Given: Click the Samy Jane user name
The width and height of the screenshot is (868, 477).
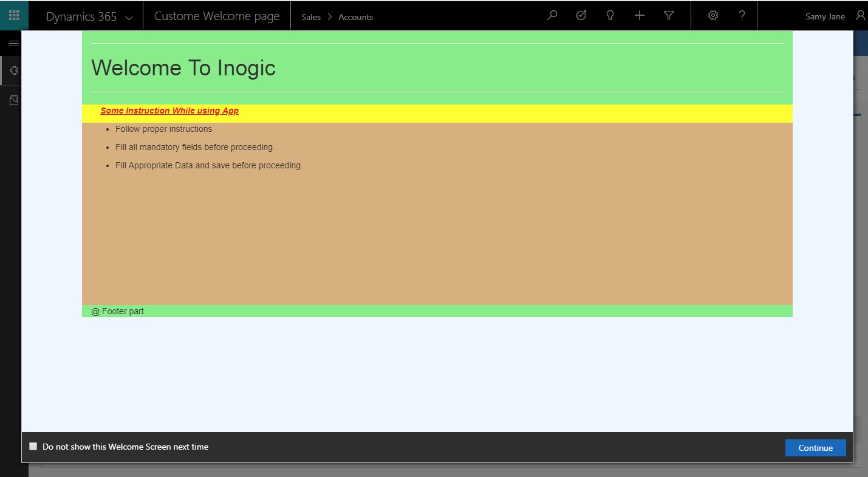Looking at the screenshot, I should 825,16.
